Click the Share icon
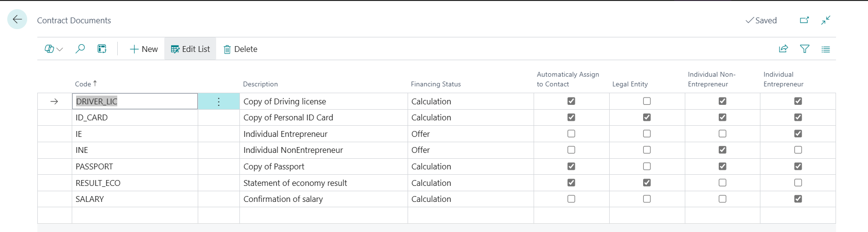The height and width of the screenshot is (232, 868). pyautogui.click(x=783, y=49)
